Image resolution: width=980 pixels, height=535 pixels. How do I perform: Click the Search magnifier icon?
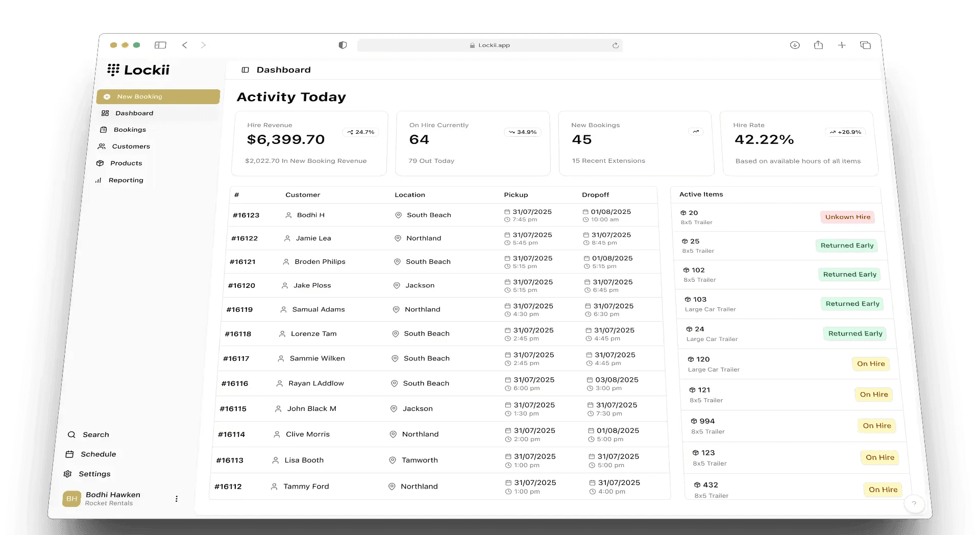point(71,435)
